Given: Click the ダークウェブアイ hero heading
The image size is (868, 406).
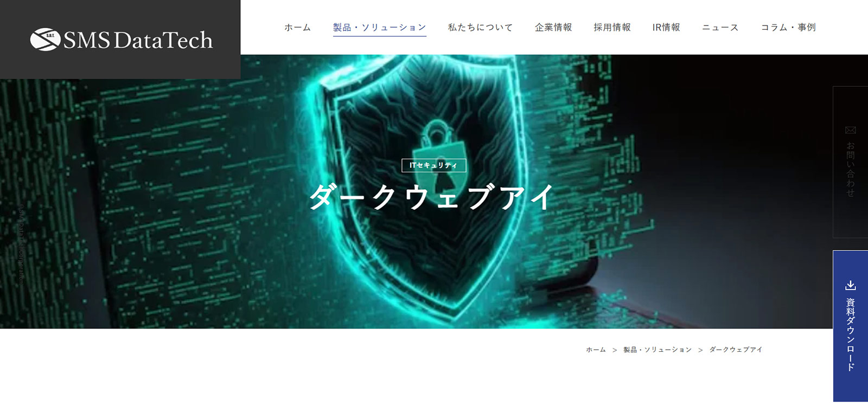Looking at the screenshot, I should [432, 196].
